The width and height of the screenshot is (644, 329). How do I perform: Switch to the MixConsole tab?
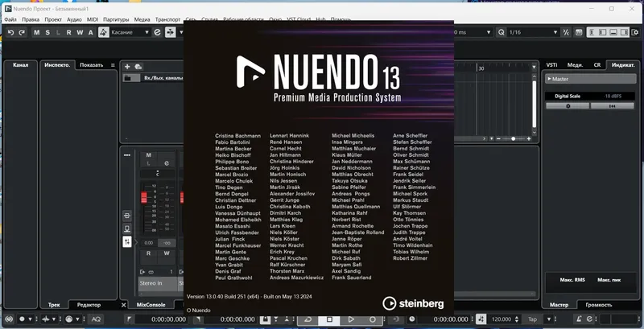(x=151, y=305)
